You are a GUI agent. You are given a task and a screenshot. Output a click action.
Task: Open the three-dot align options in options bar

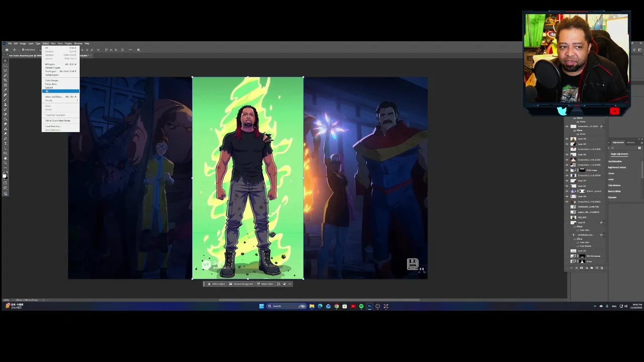[x=130, y=50]
